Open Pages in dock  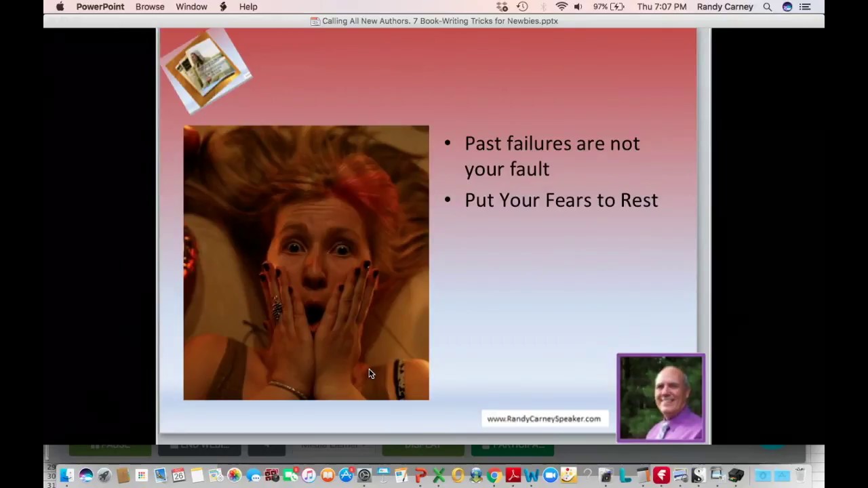pyautogui.click(x=401, y=475)
